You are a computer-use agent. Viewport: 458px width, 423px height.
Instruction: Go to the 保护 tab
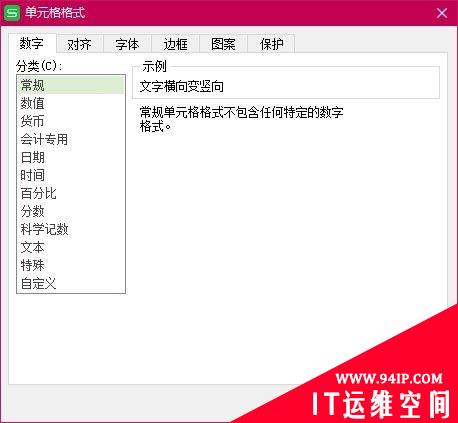click(x=271, y=44)
